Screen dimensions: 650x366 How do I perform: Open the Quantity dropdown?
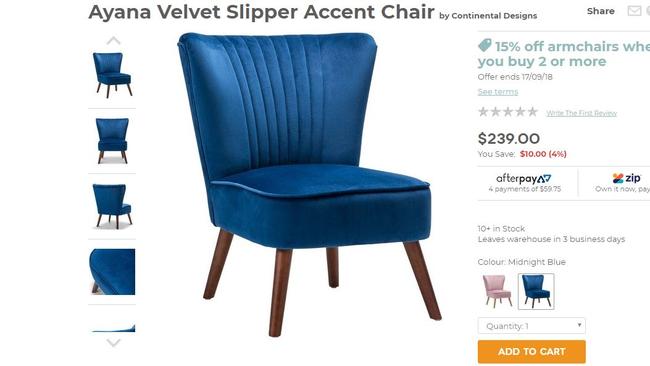pos(531,326)
